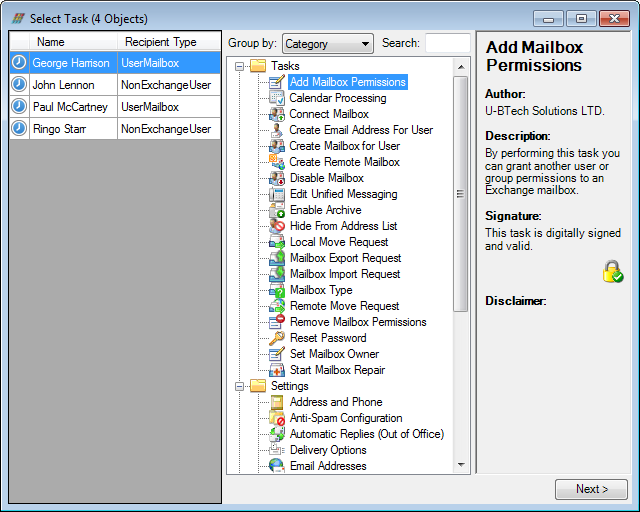Screen dimensions: 640x512
Task: Click the Start Mailbox Repair icon
Action: click(x=277, y=370)
